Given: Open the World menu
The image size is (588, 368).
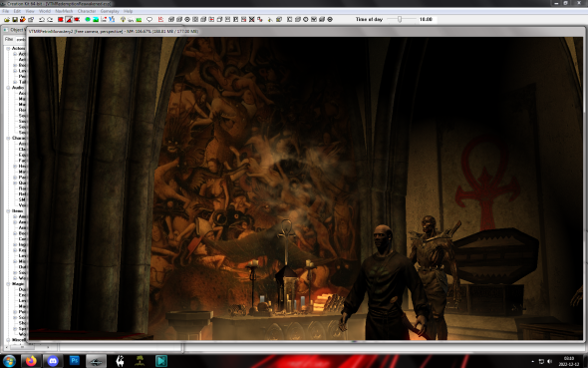Looking at the screenshot, I should click(x=45, y=11).
